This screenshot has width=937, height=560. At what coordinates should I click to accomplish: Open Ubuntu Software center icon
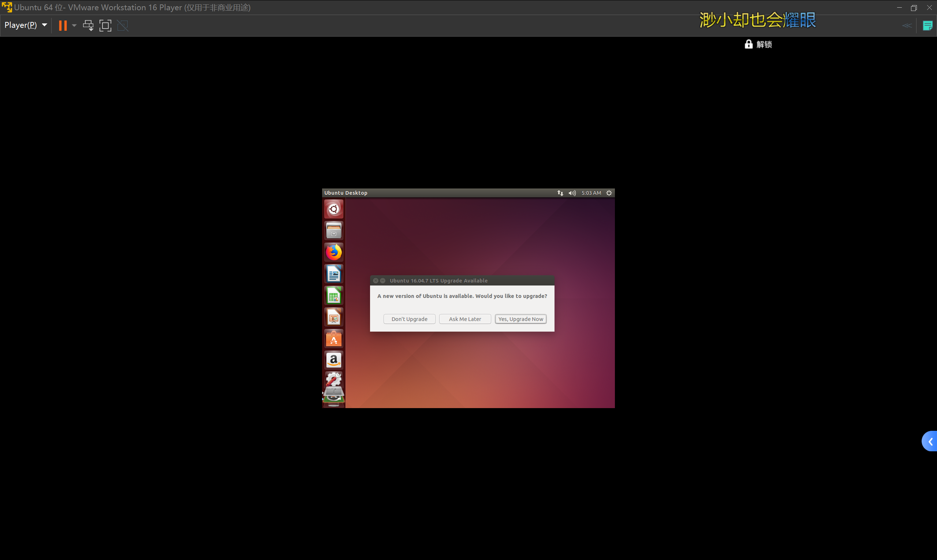(333, 339)
